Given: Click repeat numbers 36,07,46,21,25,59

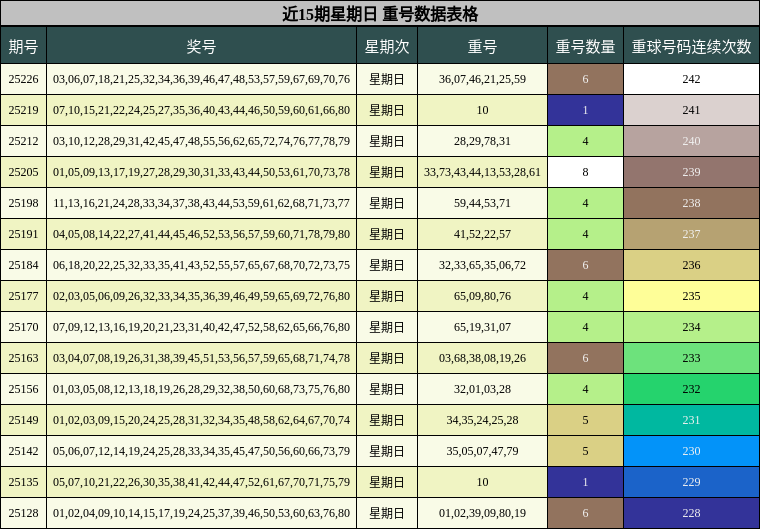Looking at the screenshot, I should click(x=482, y=79).
